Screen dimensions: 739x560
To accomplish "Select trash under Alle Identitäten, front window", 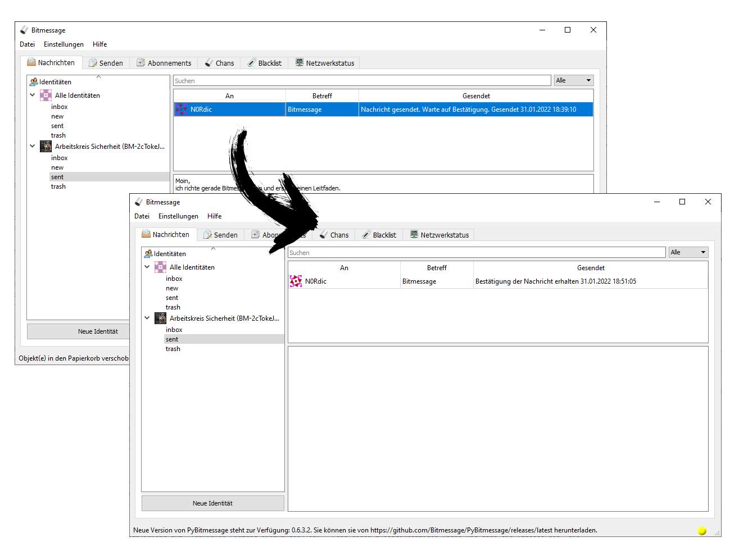I will [x=173, y=307].
